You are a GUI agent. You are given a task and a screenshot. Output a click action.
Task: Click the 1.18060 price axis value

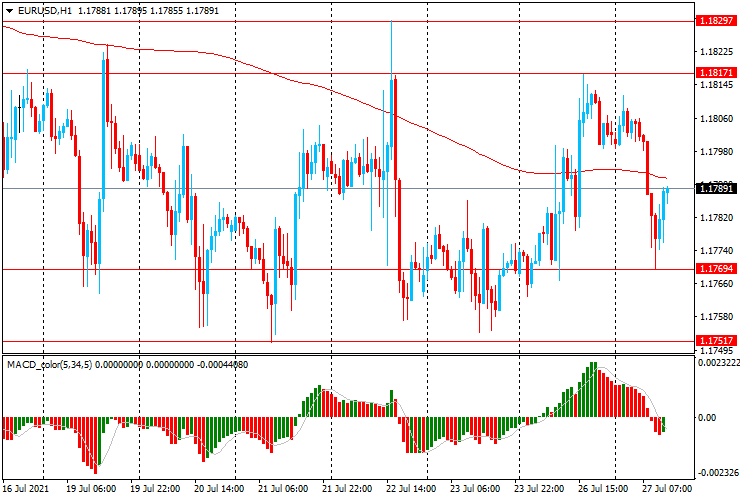(x=716, y=119)
